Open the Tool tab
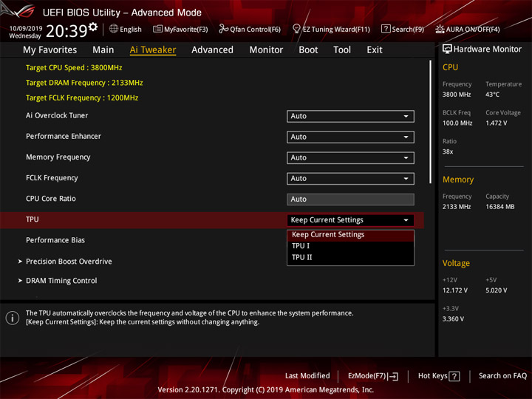Viewport: 532px width, 399px height. coord(342,50)
